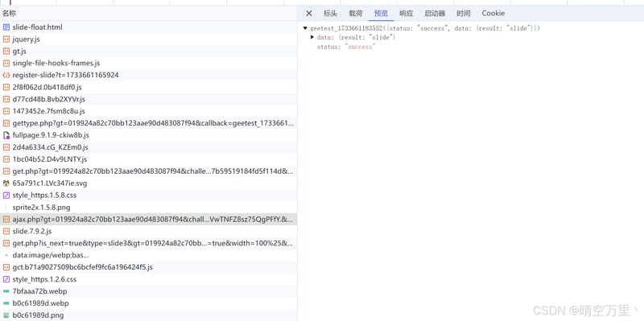The image size is (644, 321).
Task: Click the script icon beside slide.7.9.2.js
Action: coord(6,232)
